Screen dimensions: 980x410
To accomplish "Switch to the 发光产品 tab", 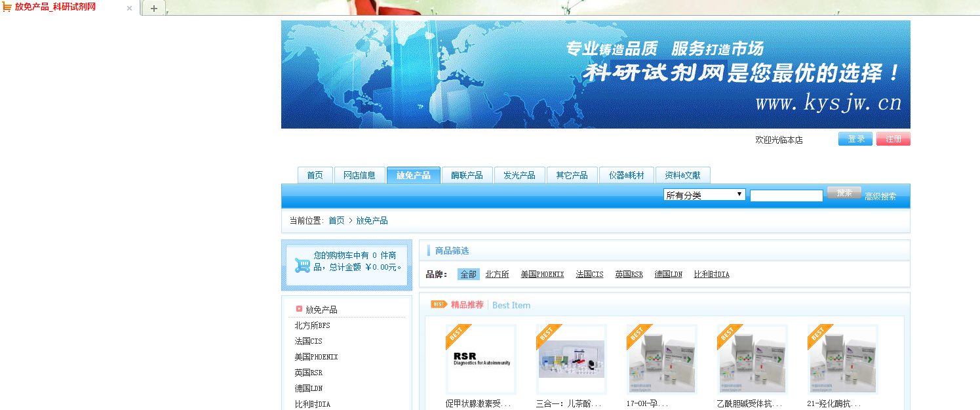I will pos(519,175).
